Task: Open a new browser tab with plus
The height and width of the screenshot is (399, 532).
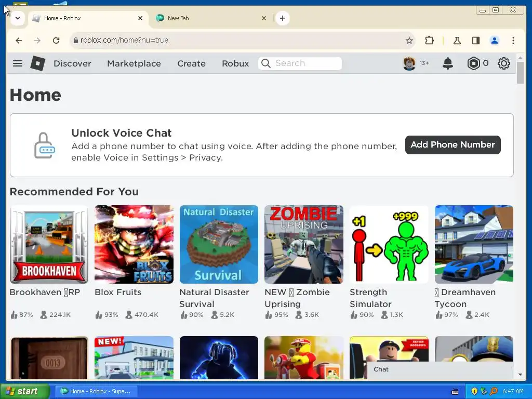Action: [282, 18]
